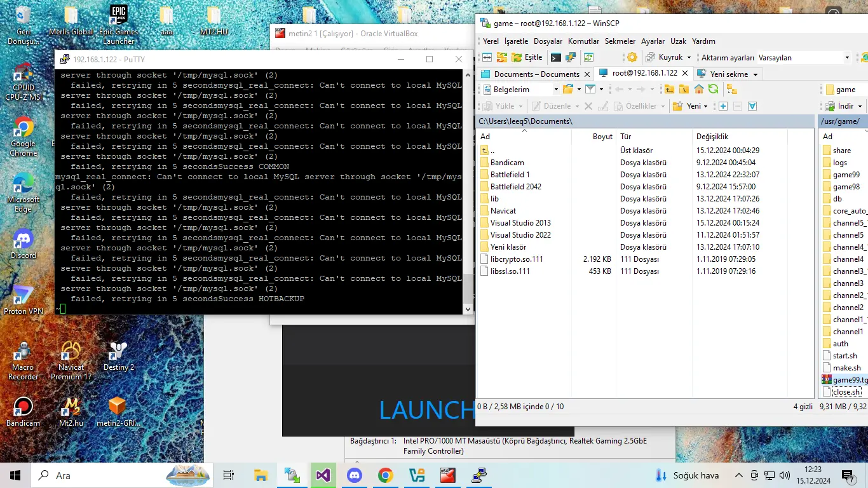The height and width of the screenshot is (488, 868).
Task: Go to home directory in local panel
Action: [x=699, y=90]
